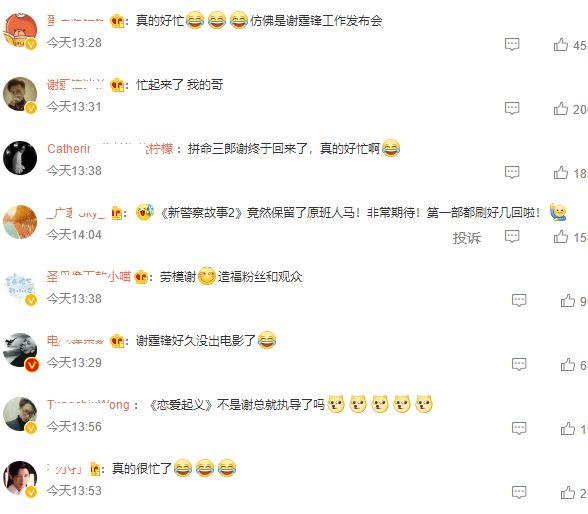Reply to the 新警察故事2 comment
Viewport: 588px width, 514px height.
512,236
